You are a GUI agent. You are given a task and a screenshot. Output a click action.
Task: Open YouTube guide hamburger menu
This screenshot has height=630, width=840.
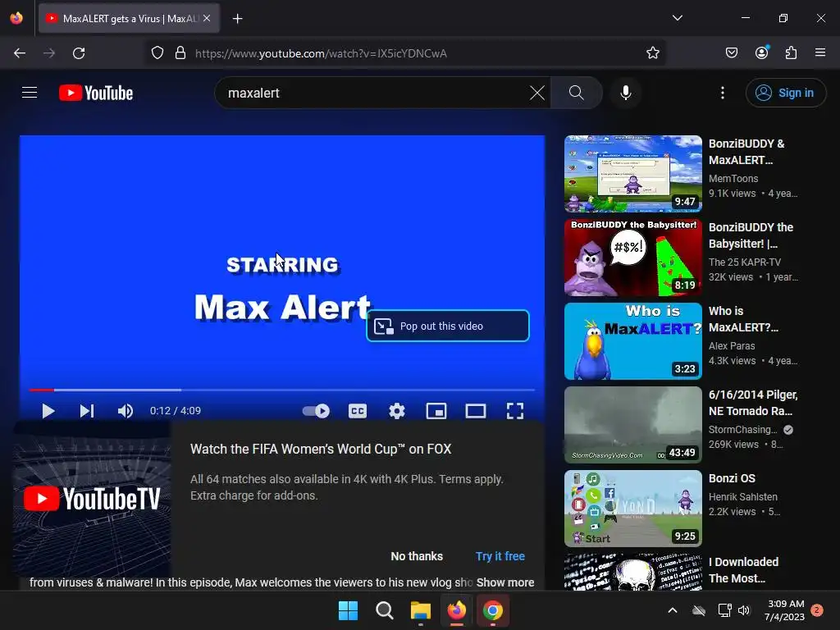click(30, 93)
